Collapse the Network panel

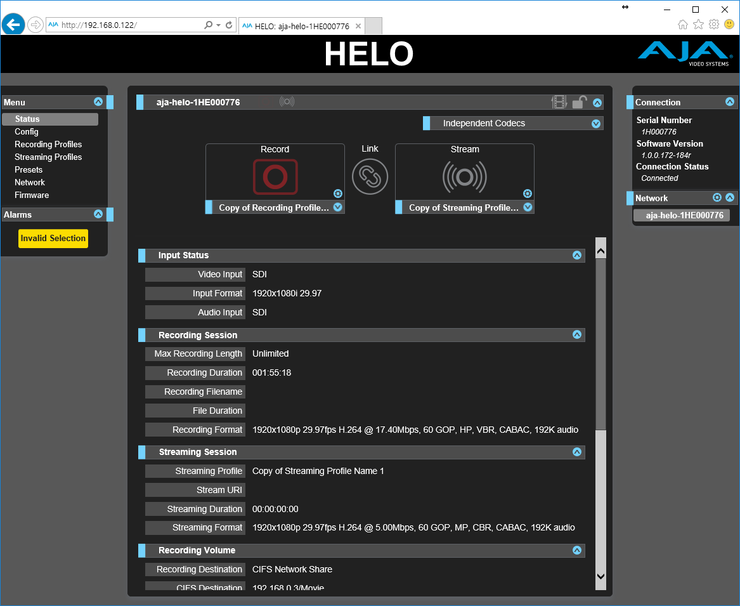click(730, 197)
